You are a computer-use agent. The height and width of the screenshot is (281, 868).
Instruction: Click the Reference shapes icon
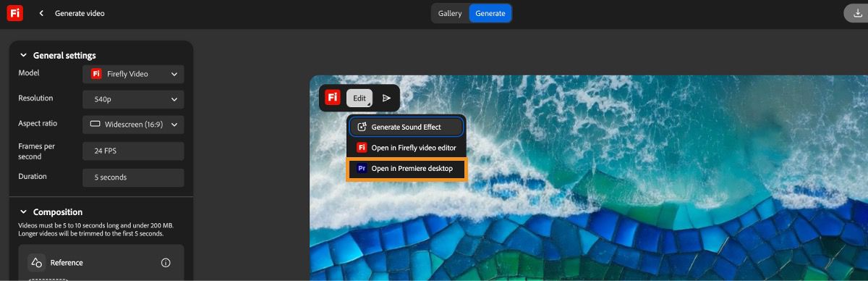click(36, 263)
